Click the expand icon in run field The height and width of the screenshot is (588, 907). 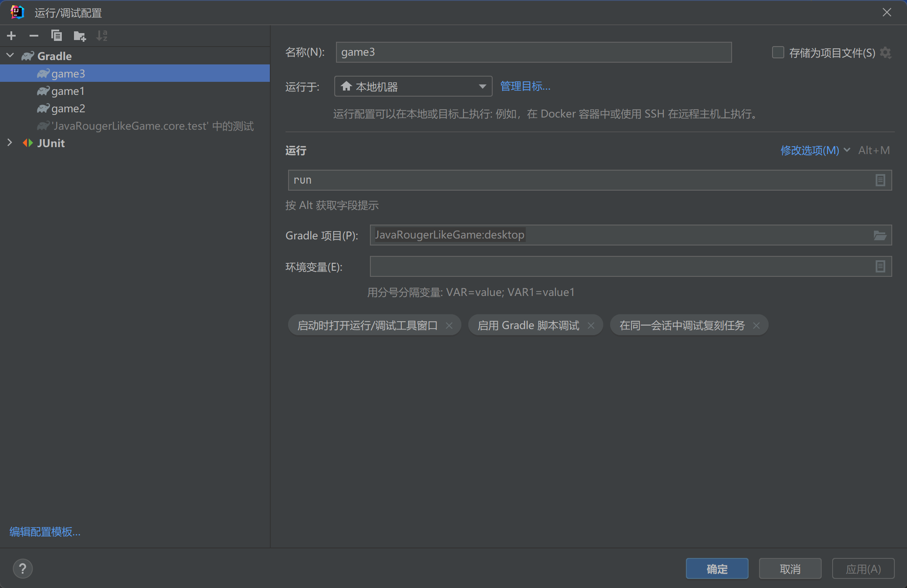(880, 180)
